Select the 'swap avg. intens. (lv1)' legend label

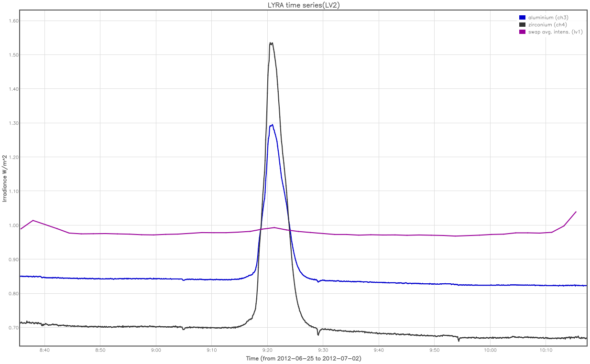[555, 32]
